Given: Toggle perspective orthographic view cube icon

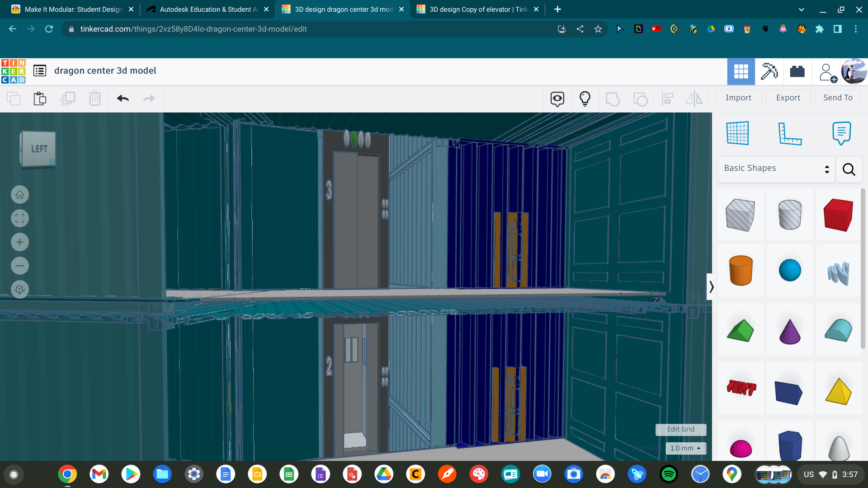Looking at the screenshot, I should tap(20, 289).
